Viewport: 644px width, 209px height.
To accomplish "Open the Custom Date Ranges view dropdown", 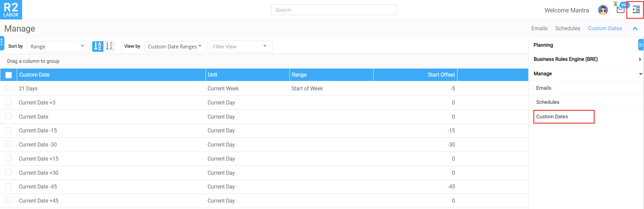I will (x=175, y=46).
